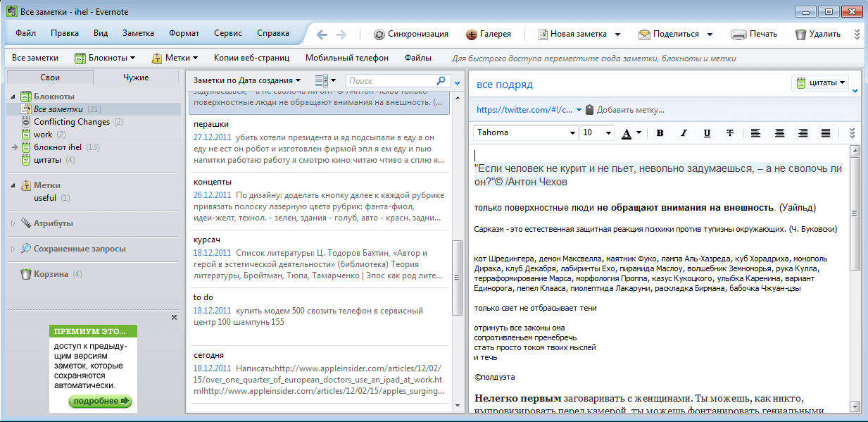Click the search magnifier icon
The height and width of the screenshot is (422, 868).
point(442,81)
